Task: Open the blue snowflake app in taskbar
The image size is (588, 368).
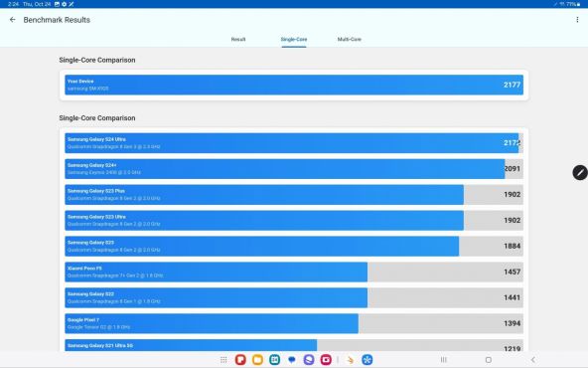Action: click(x=367, y=360)
